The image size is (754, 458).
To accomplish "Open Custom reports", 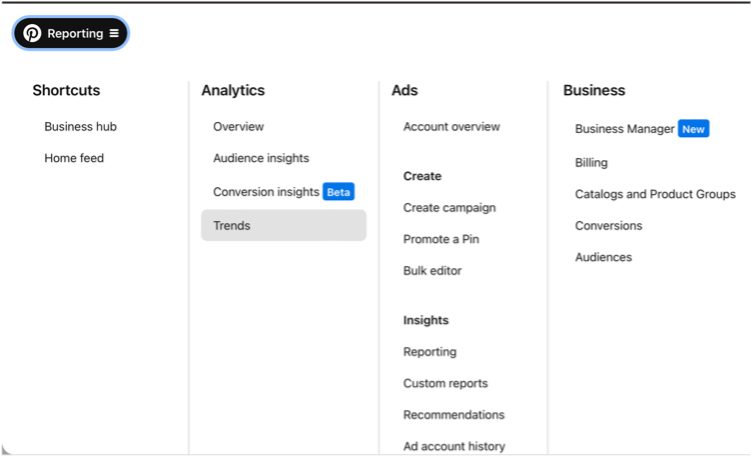I will point(445,383).
